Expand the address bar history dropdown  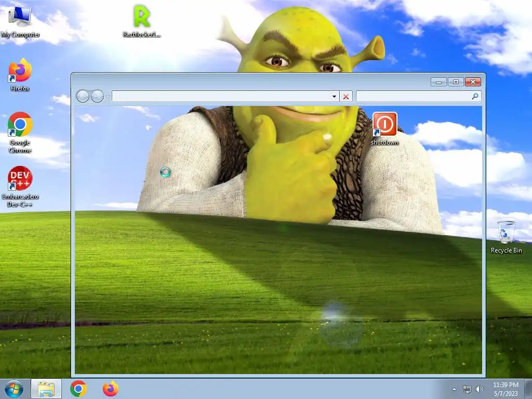tap(334, 96)
